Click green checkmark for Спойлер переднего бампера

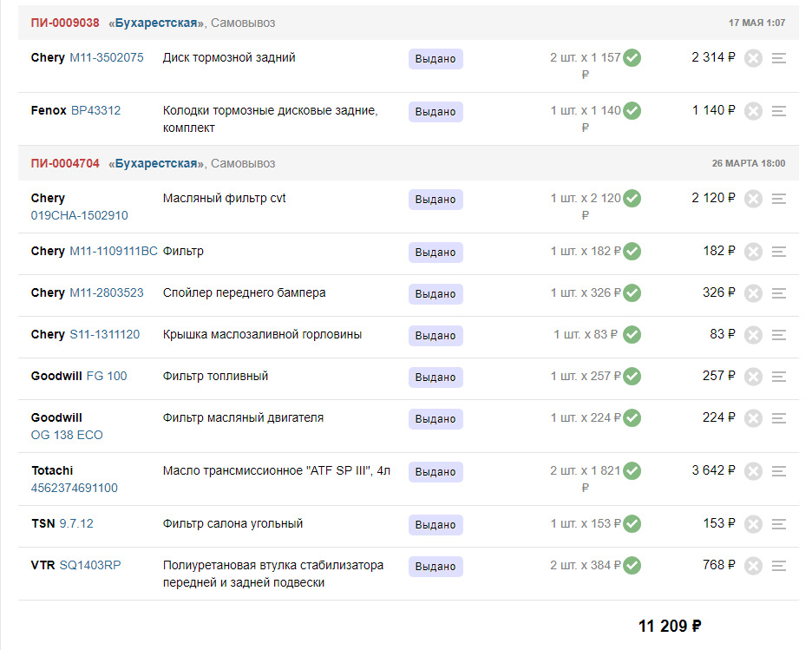point(632,292)
